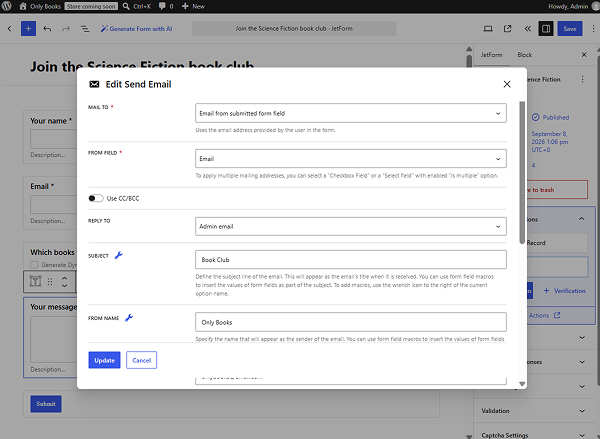Open the From Field dropdown
Screen dimensions: 600x439
coord(351,158)
